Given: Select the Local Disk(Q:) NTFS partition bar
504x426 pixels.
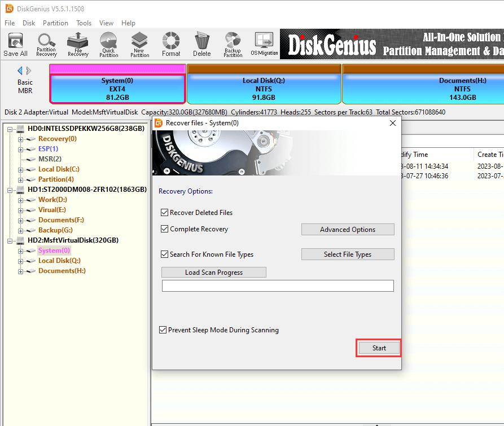Looking at the screenshot, I should [x=264, y=89].
